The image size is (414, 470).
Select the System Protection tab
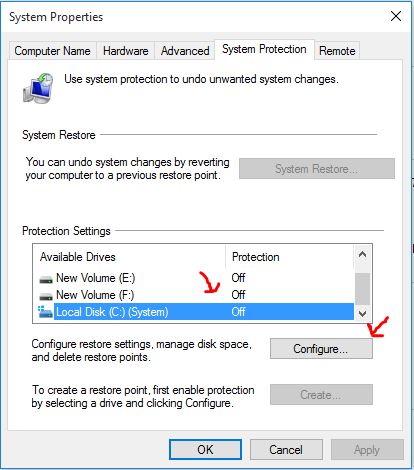coord(264,49)
